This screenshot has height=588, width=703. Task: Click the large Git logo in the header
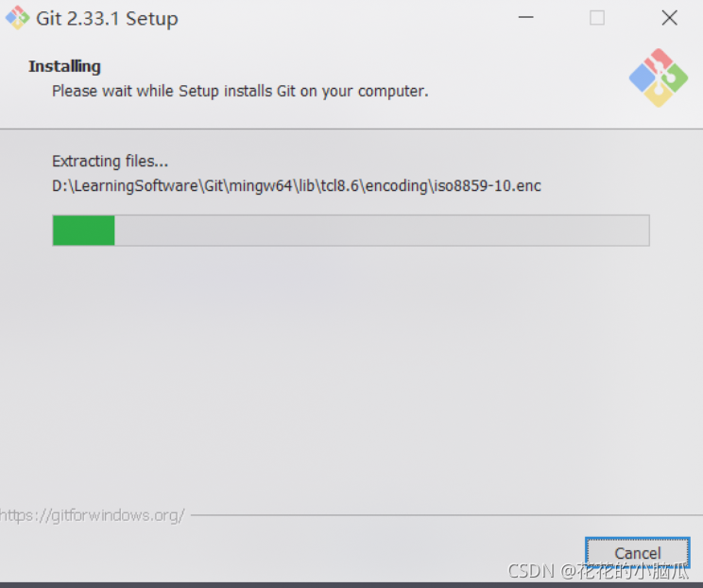659,78
